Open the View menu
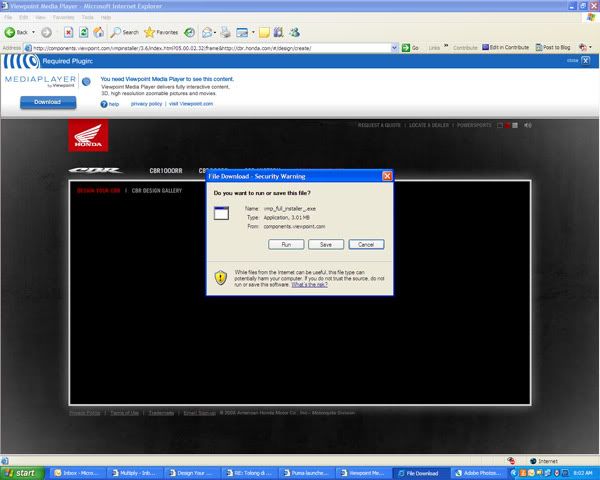The width and height of the screenshot is (600, 480). coord(40,18)
